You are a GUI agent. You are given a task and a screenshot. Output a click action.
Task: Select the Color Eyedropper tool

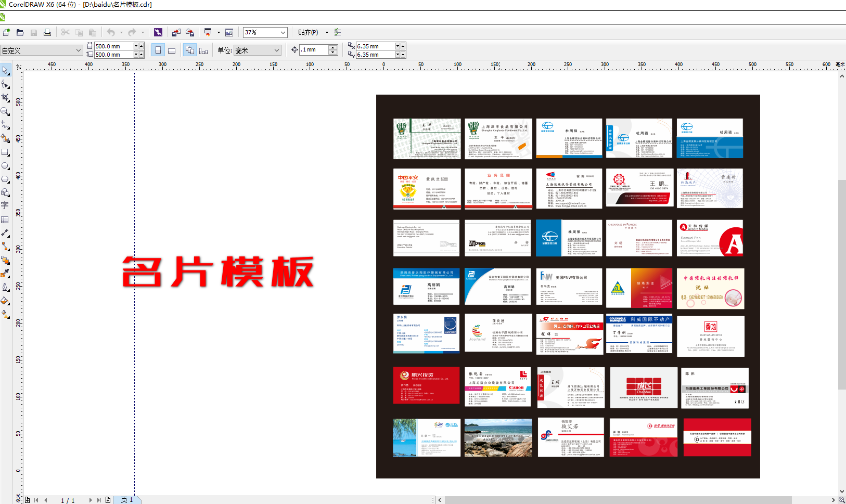click(x=5, y=274)
